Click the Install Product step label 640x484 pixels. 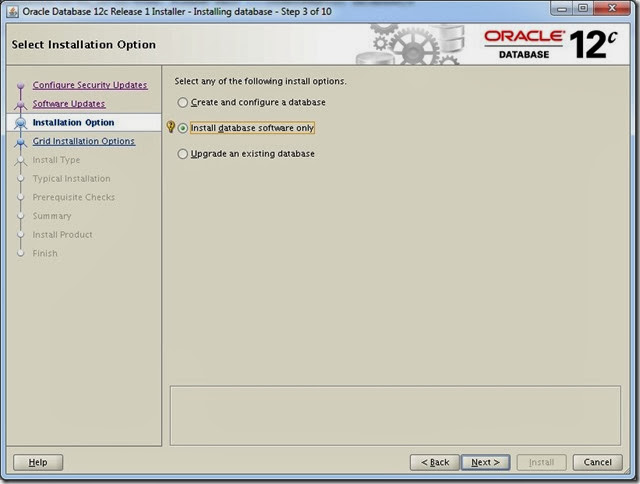coord(62,235)
